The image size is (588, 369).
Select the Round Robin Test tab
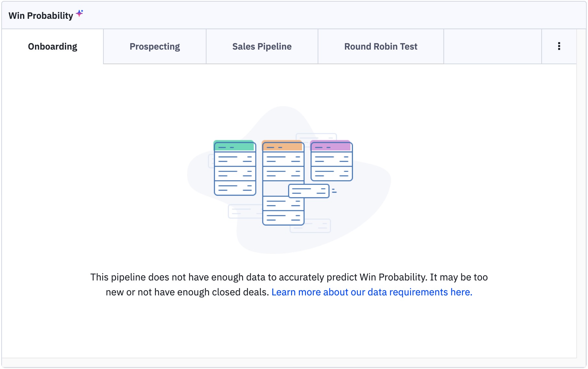pos(381,46)
